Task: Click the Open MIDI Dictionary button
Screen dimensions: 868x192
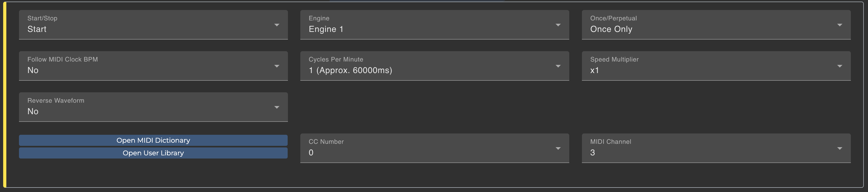Action: pos(153,140)
